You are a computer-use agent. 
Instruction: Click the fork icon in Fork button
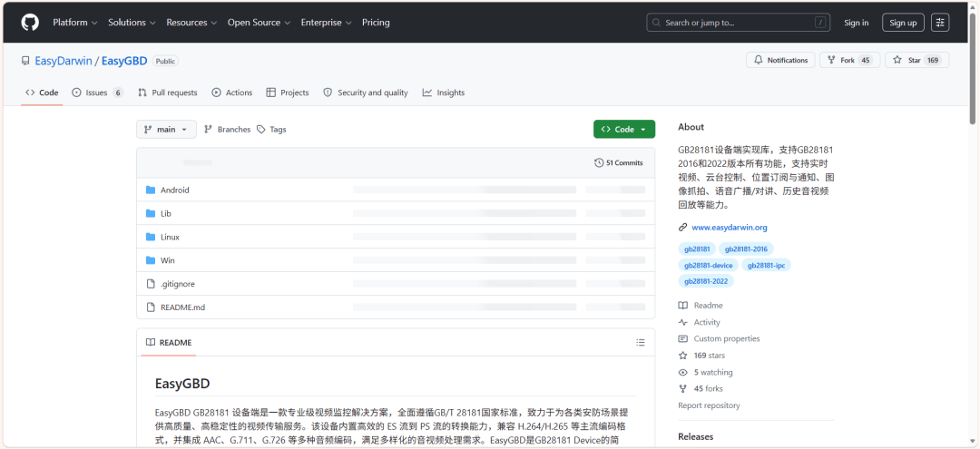831,60
